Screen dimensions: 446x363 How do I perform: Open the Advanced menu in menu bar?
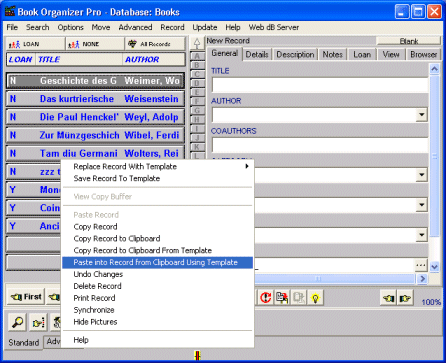coord(135,27)
